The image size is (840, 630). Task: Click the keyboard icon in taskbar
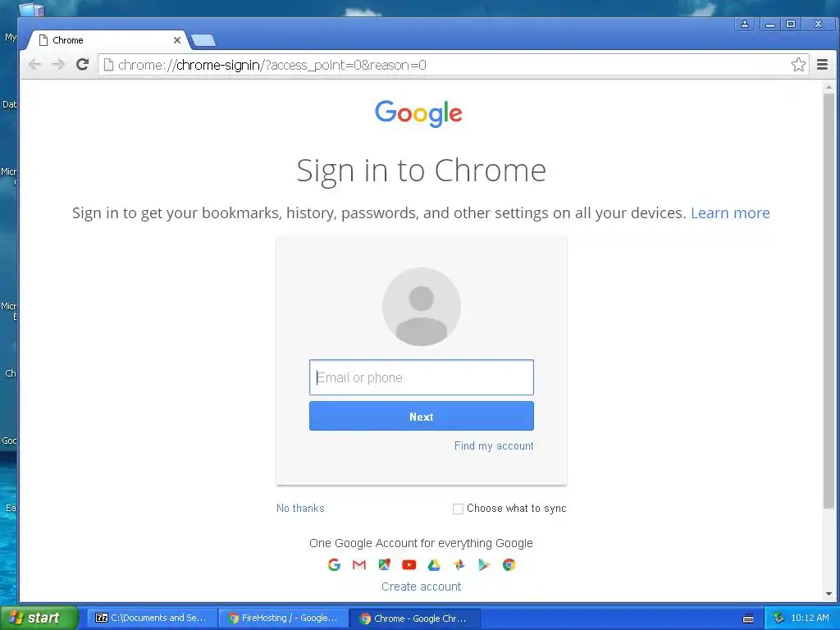click(748, 619)
